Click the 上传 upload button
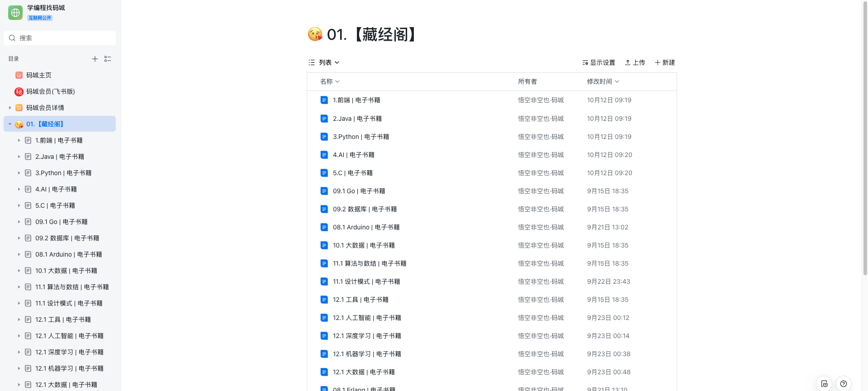Viewport: 868px width, 391px height. tap(635, 62)
